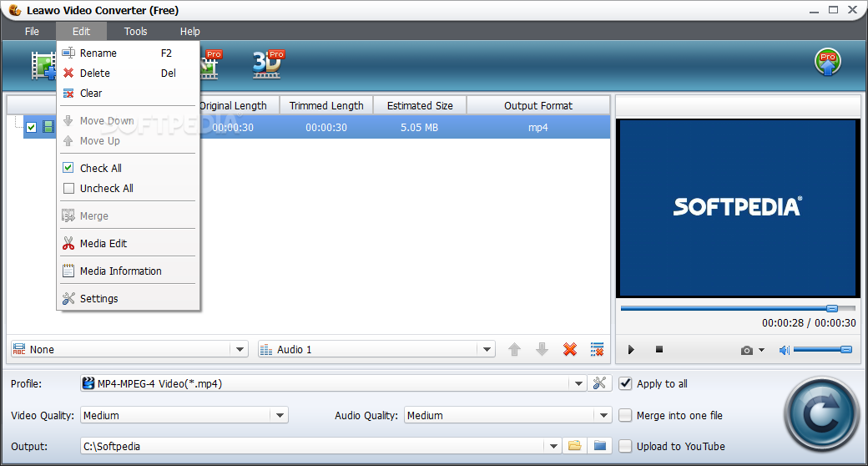Sort by Output Format column header
This screenshot has width=868, height=466.
click(538, 105)
